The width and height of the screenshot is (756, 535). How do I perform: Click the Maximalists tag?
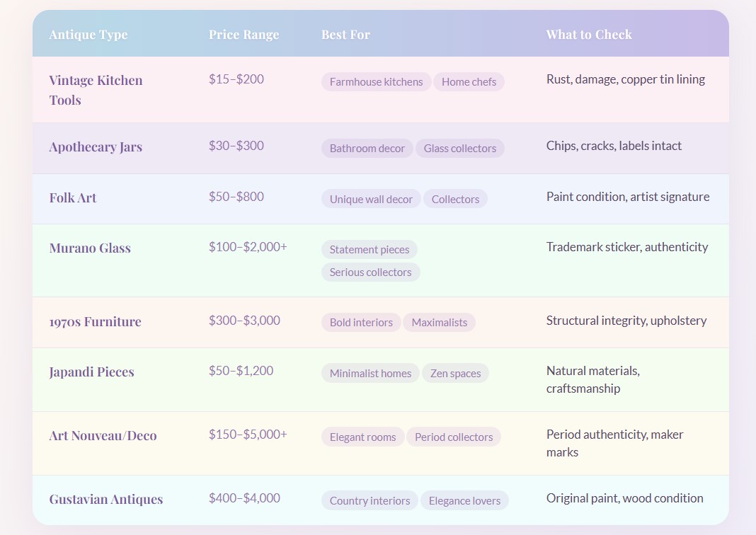439,323
